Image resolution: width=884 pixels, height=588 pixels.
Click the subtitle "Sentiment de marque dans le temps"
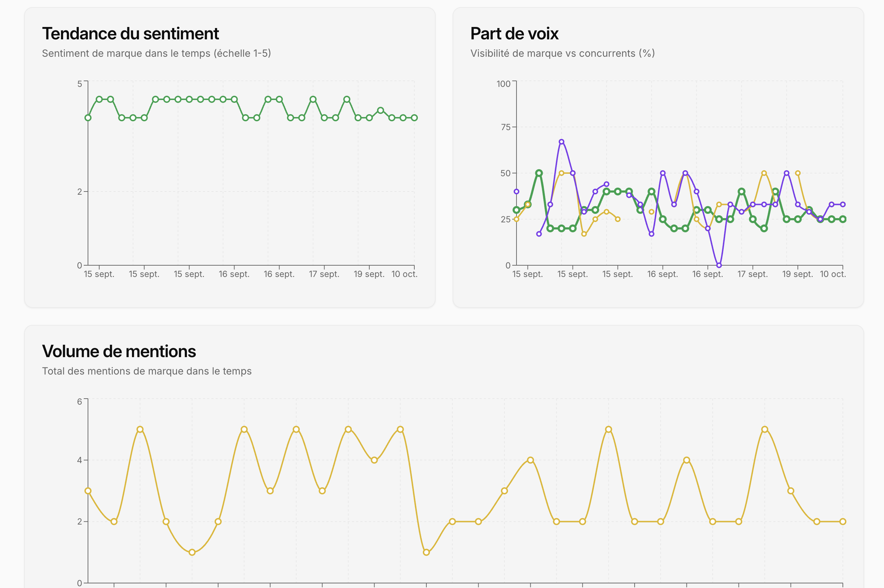(156, 53)
